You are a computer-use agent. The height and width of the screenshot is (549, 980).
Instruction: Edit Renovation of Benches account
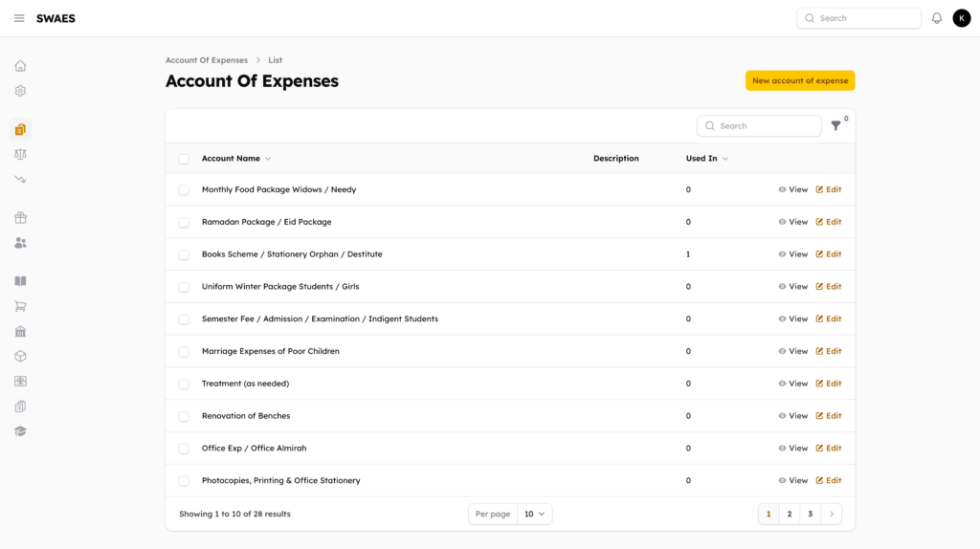[829, 416]
